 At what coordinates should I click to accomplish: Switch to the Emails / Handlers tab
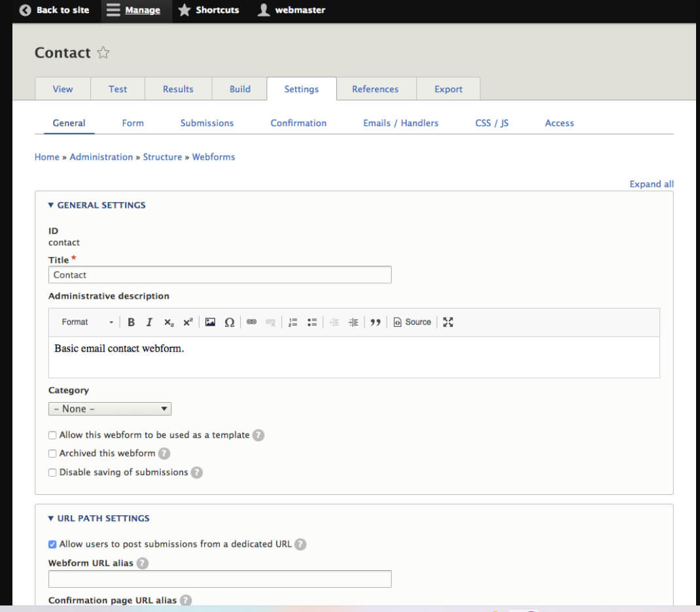pos(400,123)
